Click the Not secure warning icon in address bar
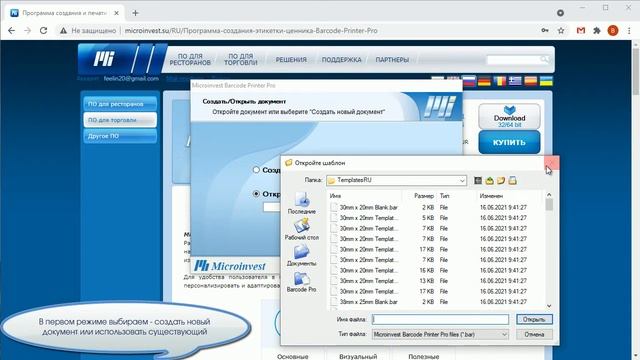Image resolution: width=640 pixels, height=360 pixels. click(x=63, y=31)
